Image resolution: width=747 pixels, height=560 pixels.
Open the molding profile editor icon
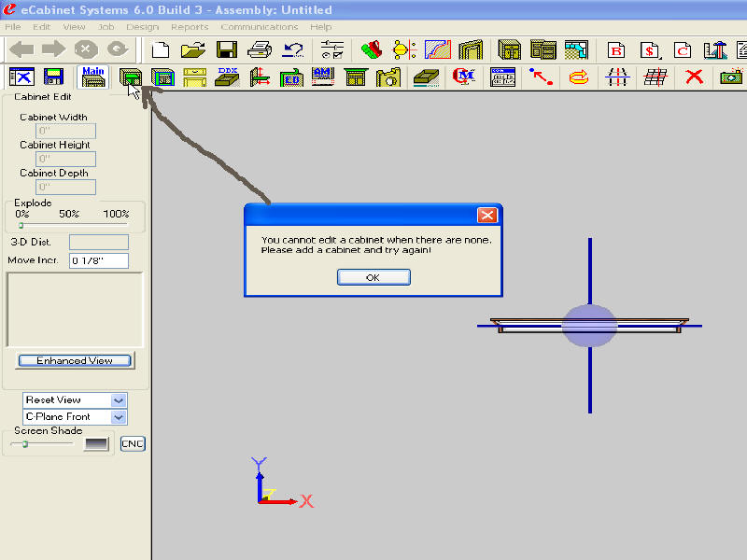pyautogui.click(x=437, y=49)
